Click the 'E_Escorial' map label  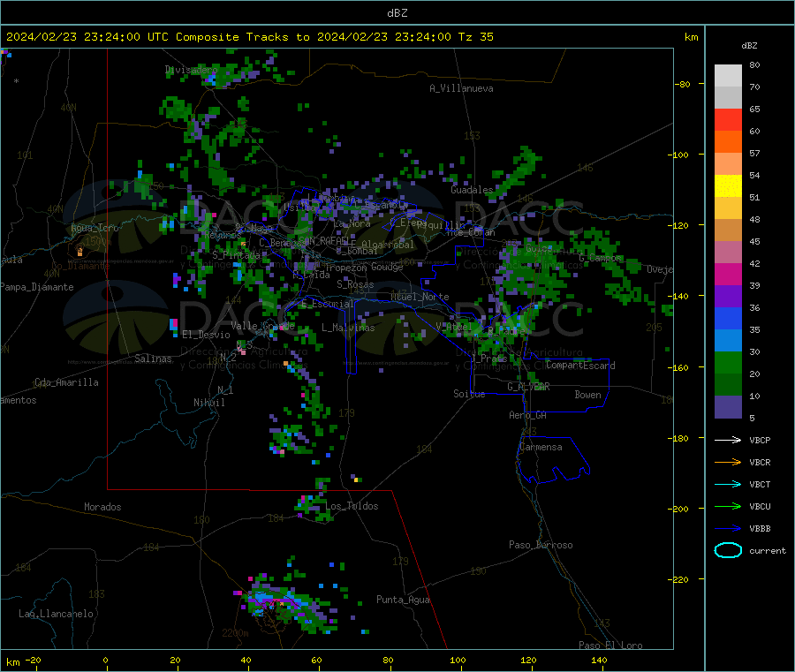[327, 304]
